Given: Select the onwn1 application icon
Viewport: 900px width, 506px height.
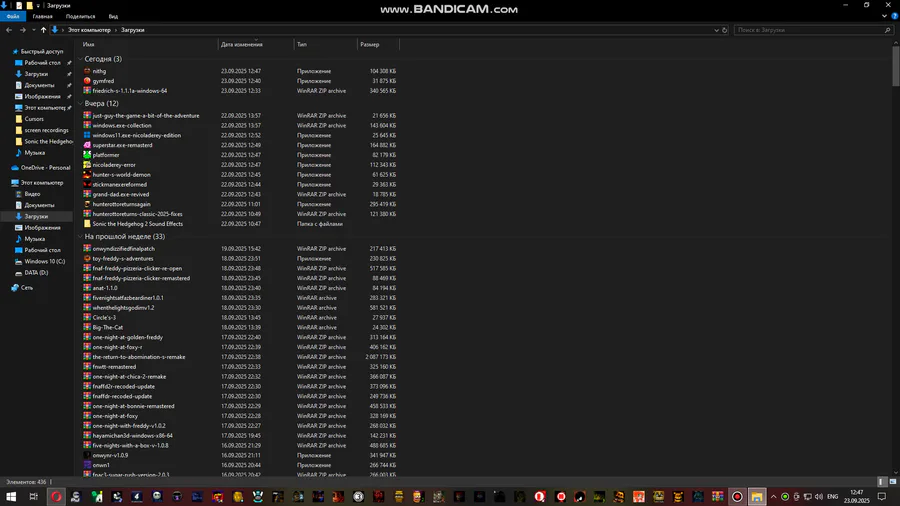Looking at the screenshot, I should point(87,465).
